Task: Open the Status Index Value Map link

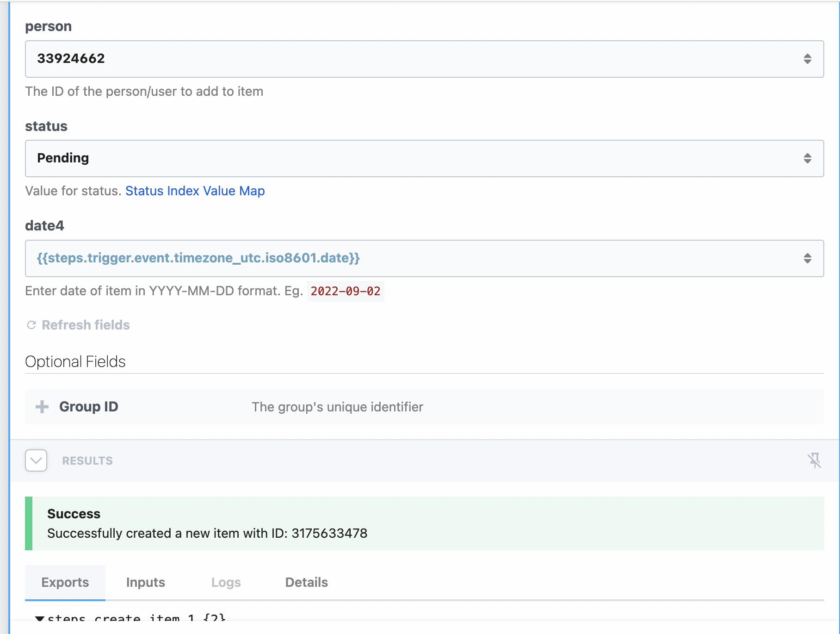Action: tap(195, 191)
